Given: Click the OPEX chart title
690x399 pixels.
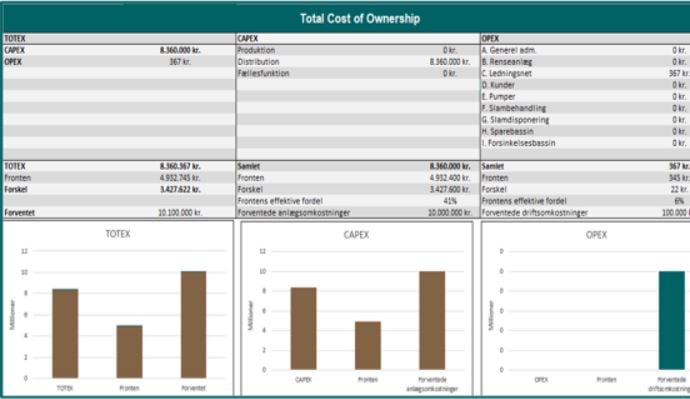Looking at the screenshot, I should pyautogui.click(x=596, y=235).
